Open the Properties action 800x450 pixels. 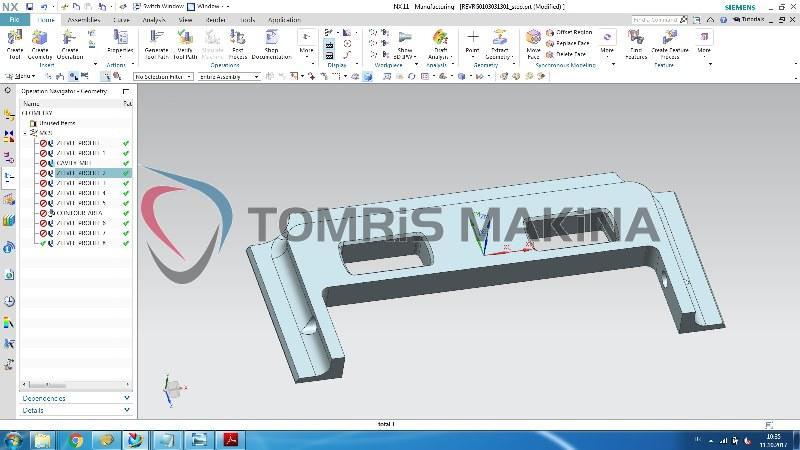click(x=120, y=42)
